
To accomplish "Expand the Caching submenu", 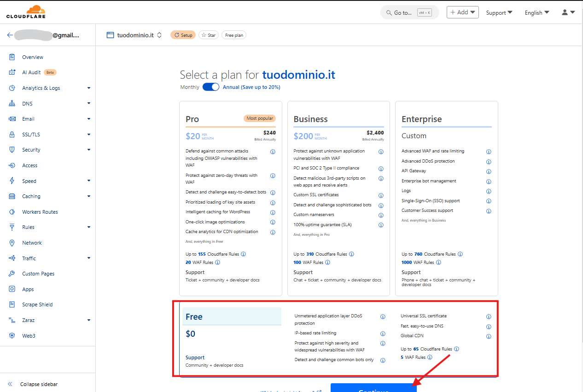I will coord(89,196).
